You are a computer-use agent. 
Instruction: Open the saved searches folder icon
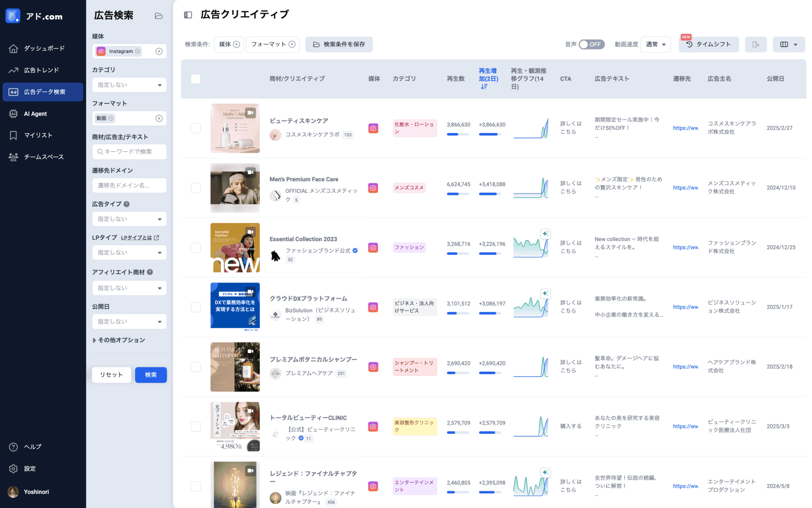click(x=159, y=16)
